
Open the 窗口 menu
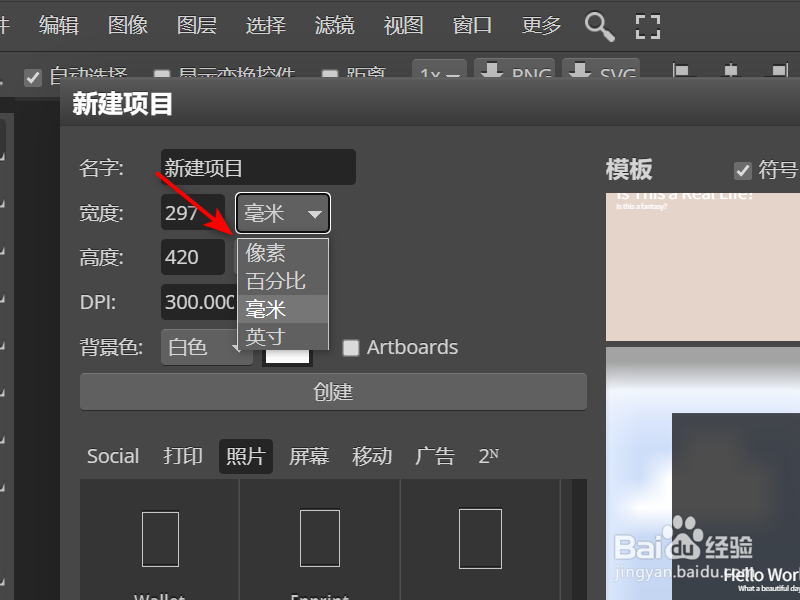(472, 25)
